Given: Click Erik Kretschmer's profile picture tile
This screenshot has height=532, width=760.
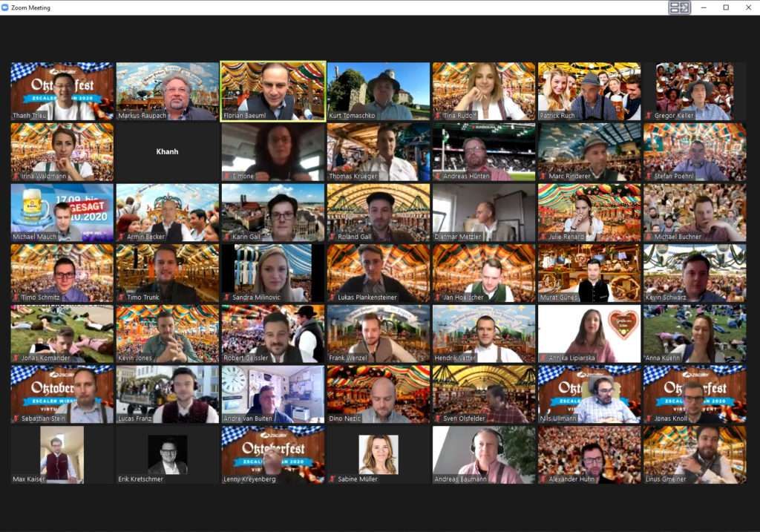Looking at the screenshot, I should pos(167,454).
